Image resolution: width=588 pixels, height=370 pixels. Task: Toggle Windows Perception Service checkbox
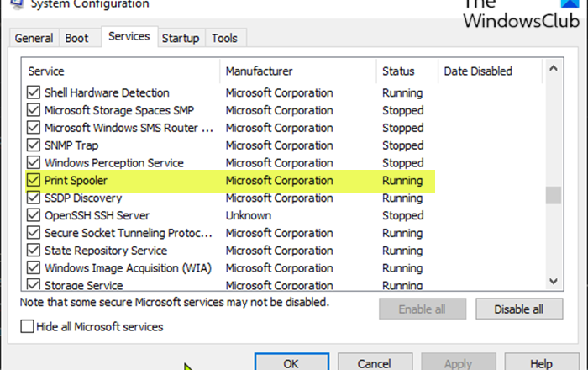pyautogui.click(x=34, y=163)
